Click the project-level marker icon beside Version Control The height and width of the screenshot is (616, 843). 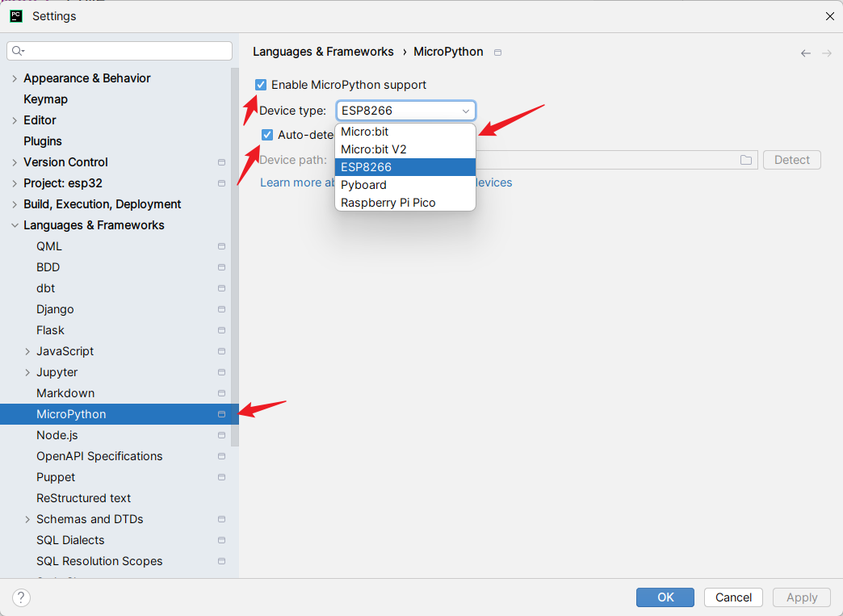tap(221, 162)
